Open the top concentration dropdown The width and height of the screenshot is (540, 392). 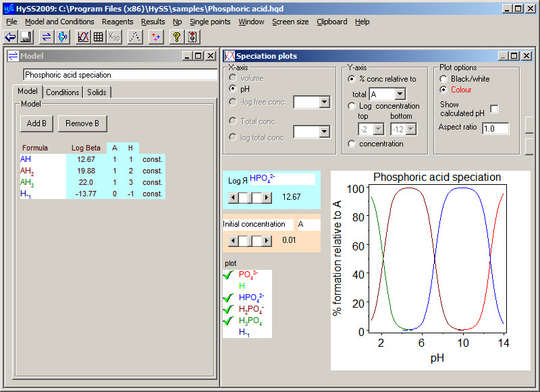tap(379, 128)
